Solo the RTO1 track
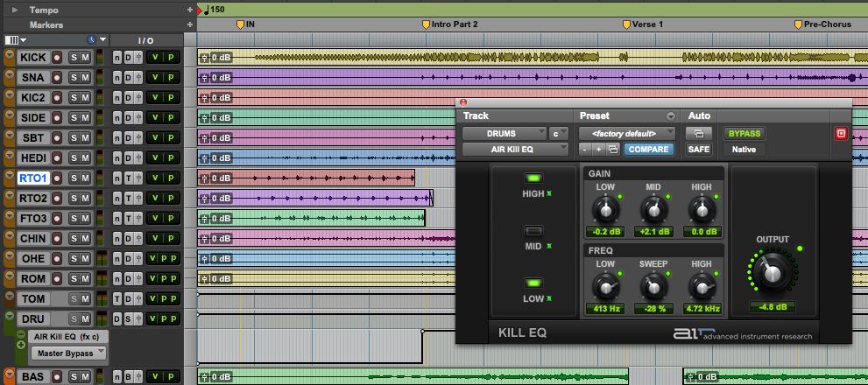The width and height of the screenshot is (868, 385). 74,178
